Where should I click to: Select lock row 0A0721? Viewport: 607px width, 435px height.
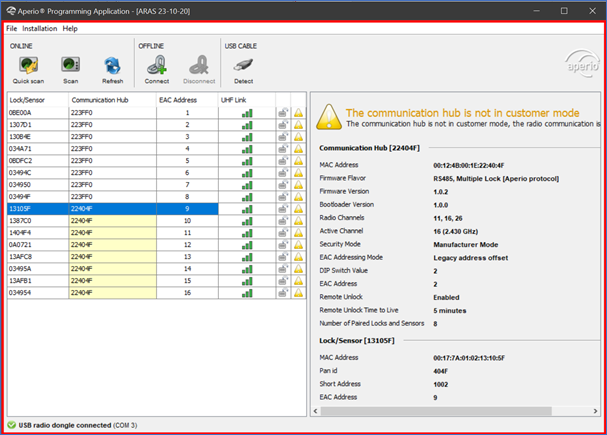click(156, 245)
